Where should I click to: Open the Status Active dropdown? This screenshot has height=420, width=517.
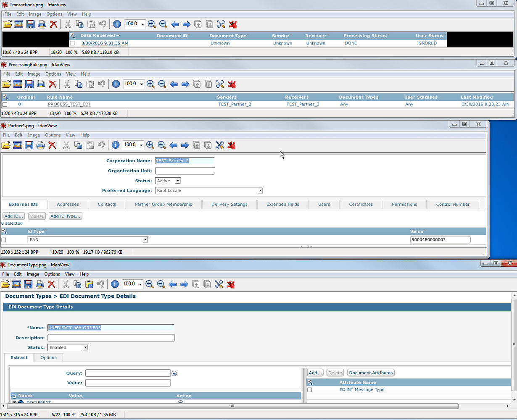point(178,181)
